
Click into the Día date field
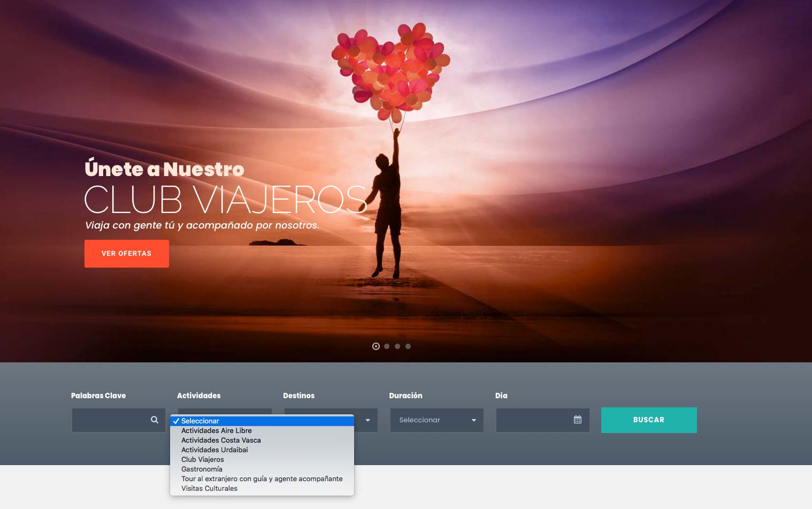pos(543,420)
